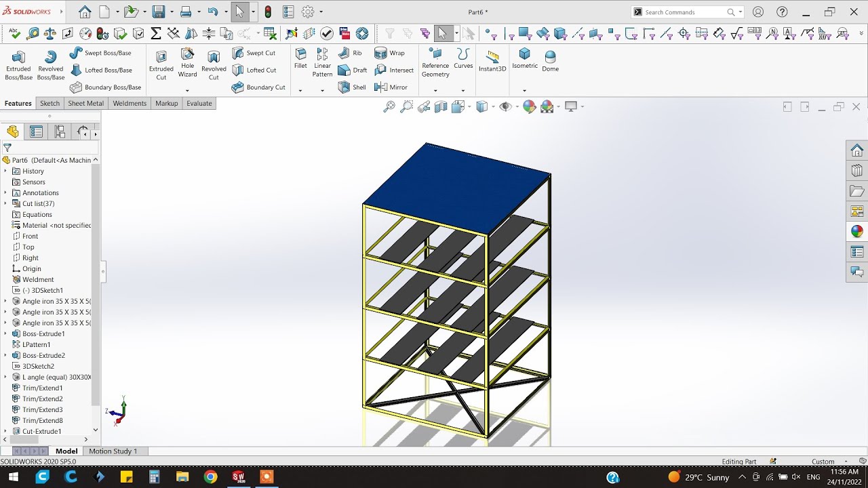This screenshot has height=488, width=868.
Task: Open the Isometric view dropdown arrow
Action: click(x=525, y=90)
